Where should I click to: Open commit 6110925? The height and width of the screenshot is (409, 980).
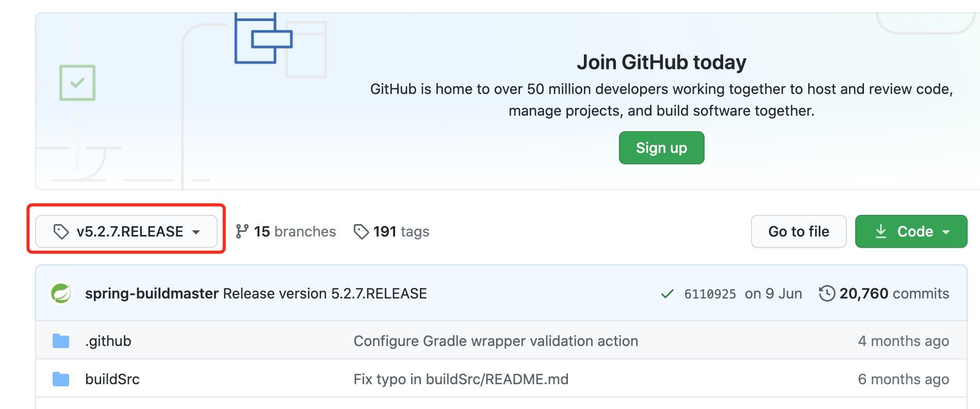point(710,293)
